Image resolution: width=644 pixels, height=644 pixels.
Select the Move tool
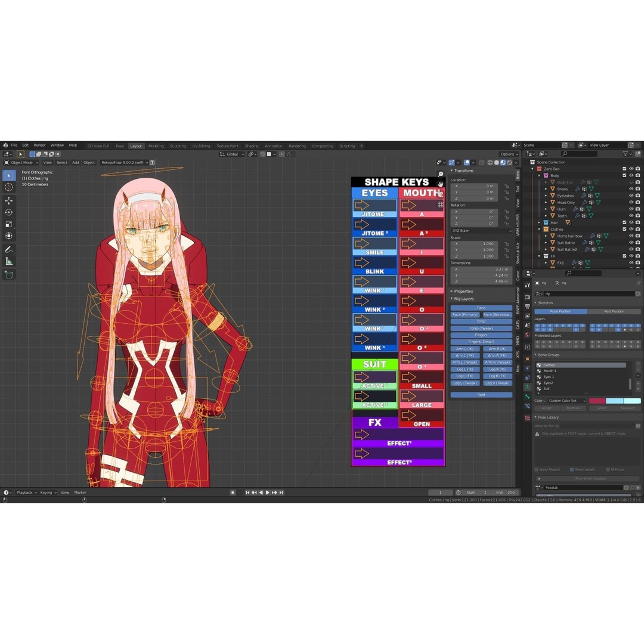pyautogui.click(x=8, y=201)
